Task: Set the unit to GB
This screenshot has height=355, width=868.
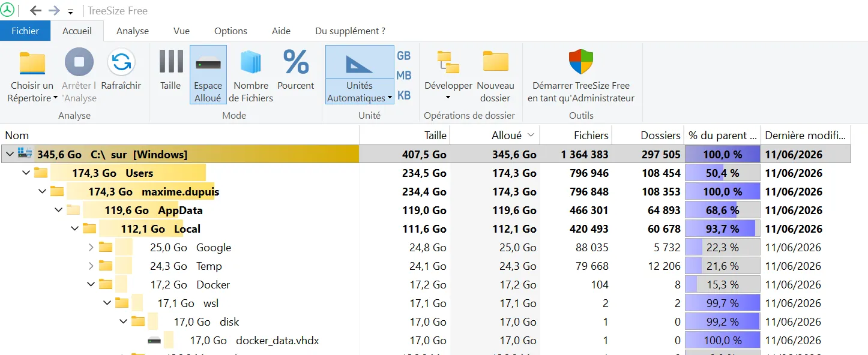Action: pos(404,56)
